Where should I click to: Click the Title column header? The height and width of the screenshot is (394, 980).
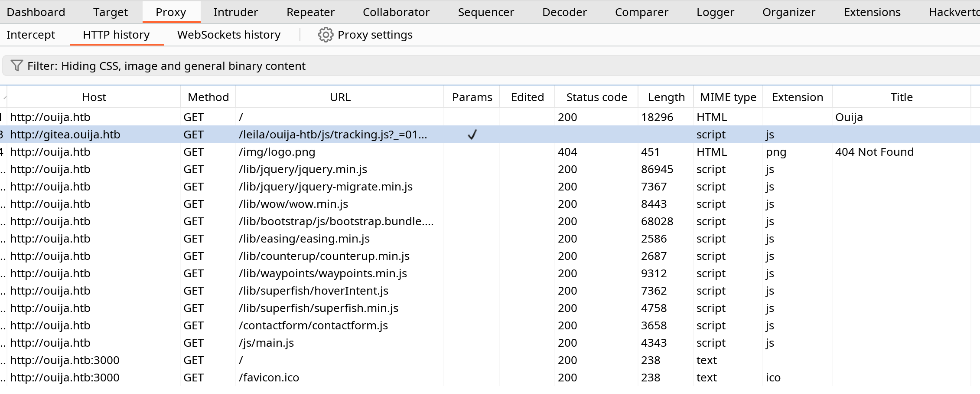902,97
